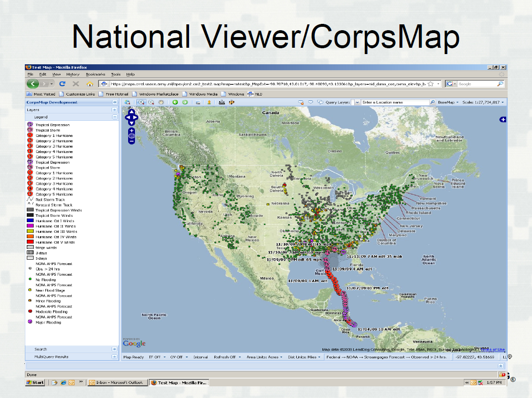Open the Bookmarks menu
The width and height of the screenshot is (532, 398).
(x=96, y=74)
